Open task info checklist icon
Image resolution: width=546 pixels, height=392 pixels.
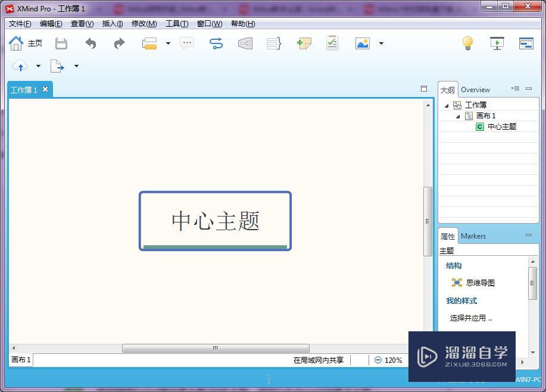coord(332,43)
